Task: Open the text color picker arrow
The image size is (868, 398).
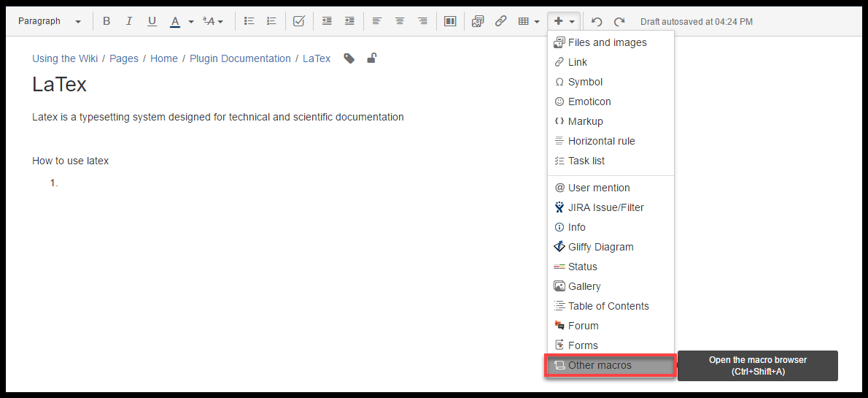Action: tap(191, 22)
